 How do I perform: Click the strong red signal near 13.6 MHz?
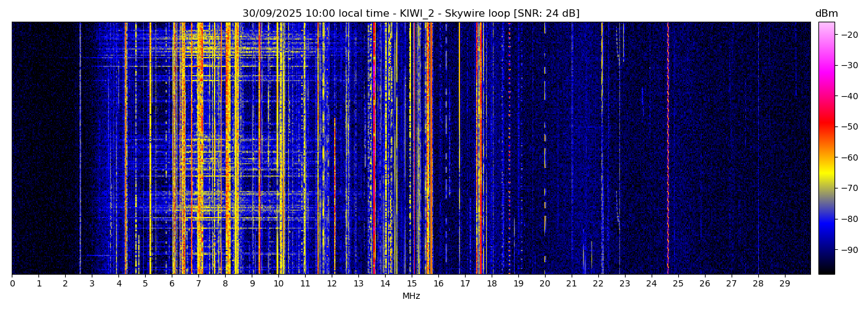pos(374,149)
